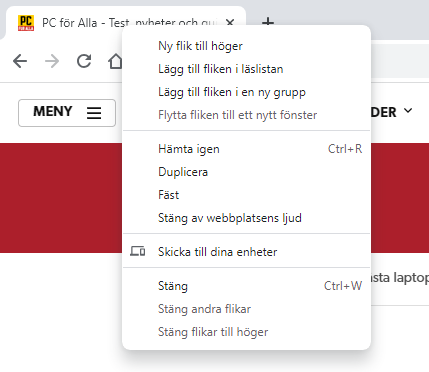Choose Skicka till dina enheter
429x372 pixels.
click(x=247, y=252)
